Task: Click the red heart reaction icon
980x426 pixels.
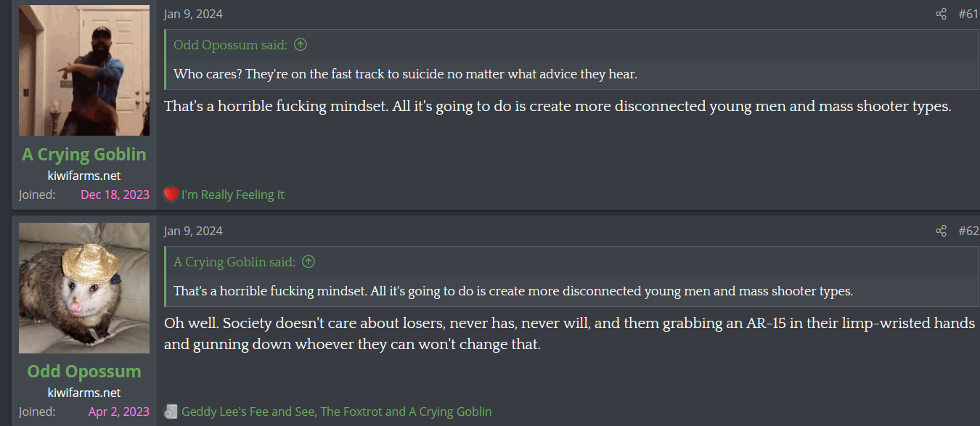Action: (x=171, y=194)
